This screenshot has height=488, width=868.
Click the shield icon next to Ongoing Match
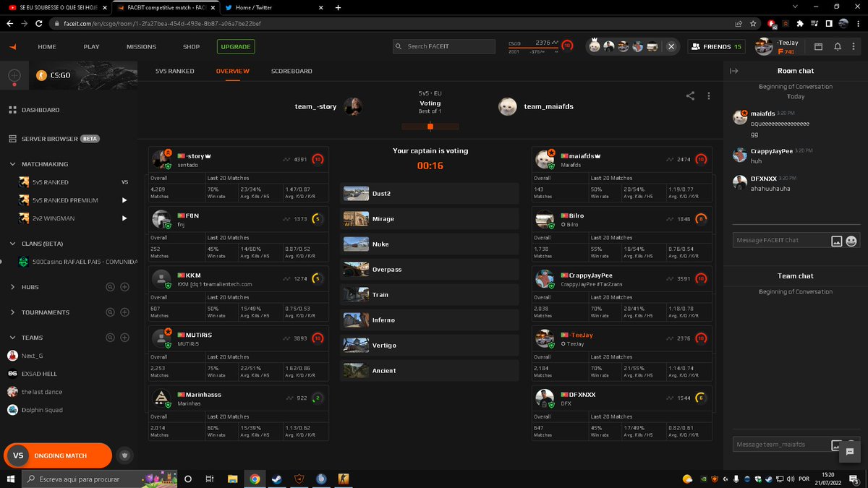pos(124,455)
